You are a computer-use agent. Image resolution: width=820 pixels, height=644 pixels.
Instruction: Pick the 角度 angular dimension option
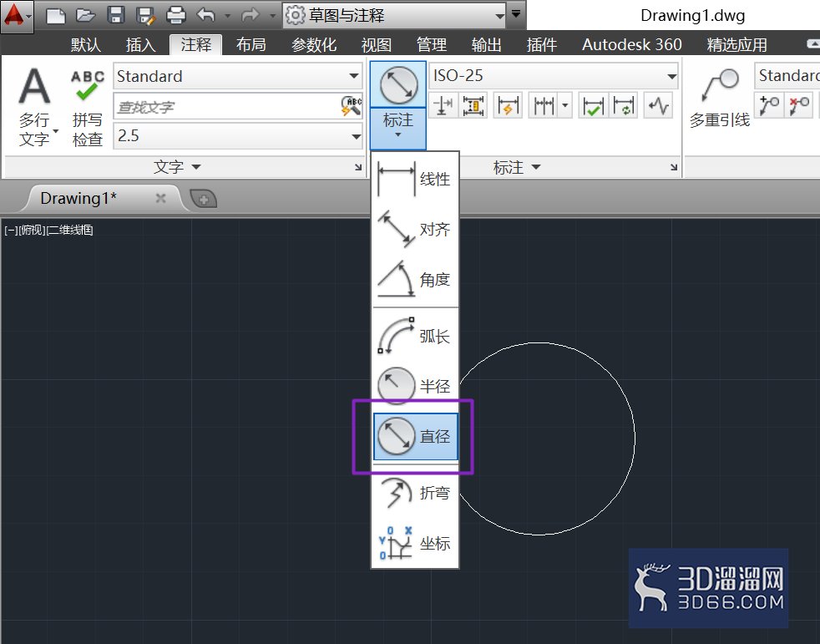pos(415,279)
